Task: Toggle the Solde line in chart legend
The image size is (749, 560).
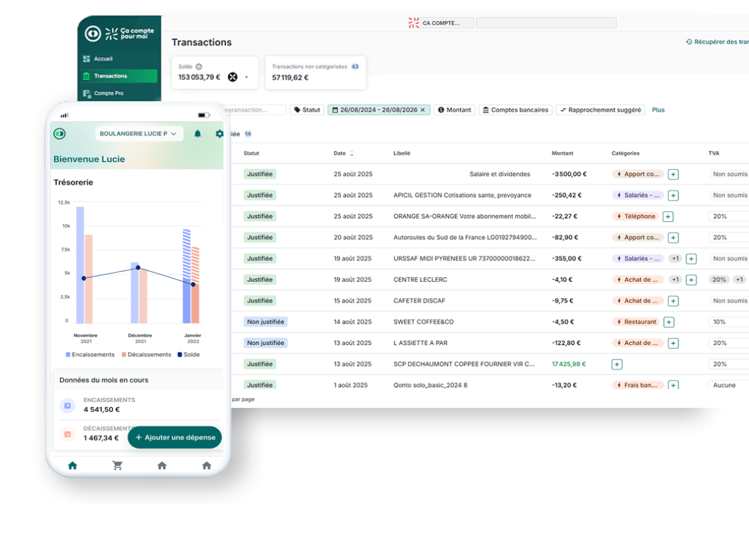Action: point(188,355)
